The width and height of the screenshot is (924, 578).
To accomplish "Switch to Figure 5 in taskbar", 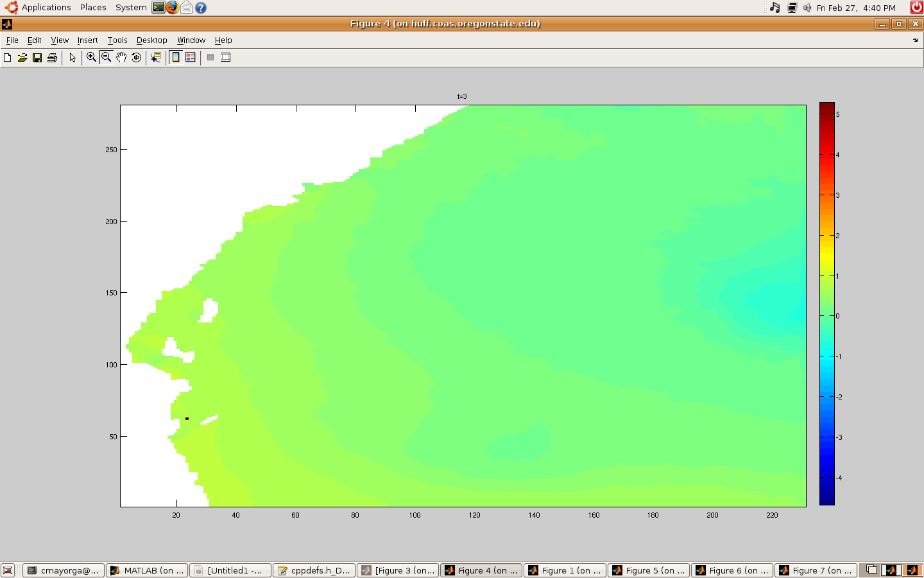I will click(x=649, y=570).
